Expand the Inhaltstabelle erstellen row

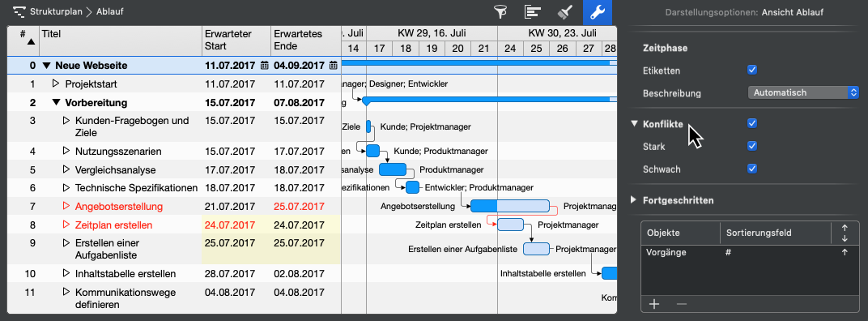[66, 273]
